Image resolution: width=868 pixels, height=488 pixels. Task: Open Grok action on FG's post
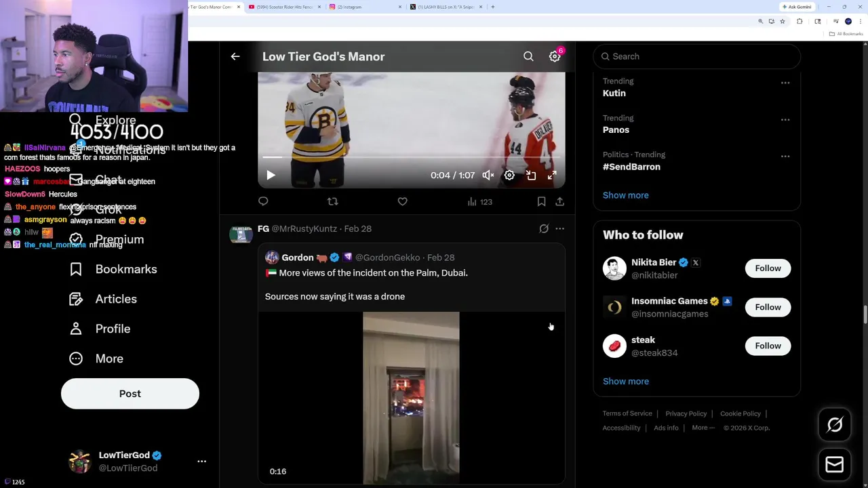[544, 229]
